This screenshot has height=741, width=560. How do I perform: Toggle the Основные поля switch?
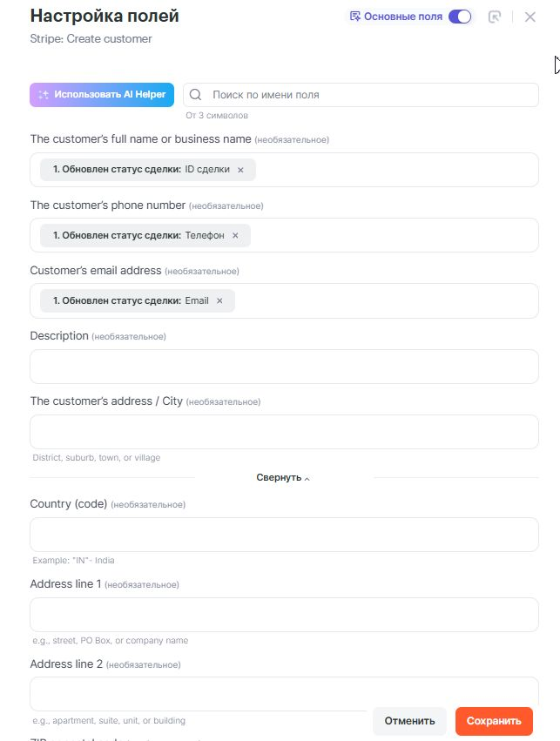click(460, 17)
